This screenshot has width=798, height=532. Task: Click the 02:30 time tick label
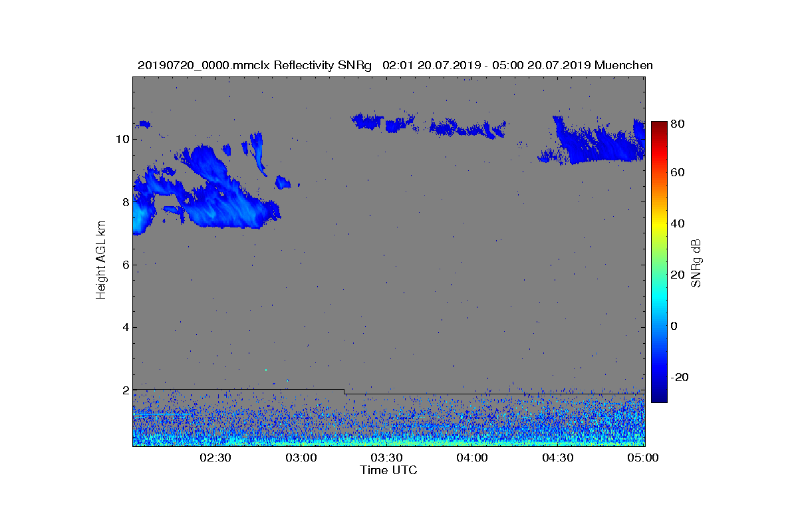coord(215,458)
